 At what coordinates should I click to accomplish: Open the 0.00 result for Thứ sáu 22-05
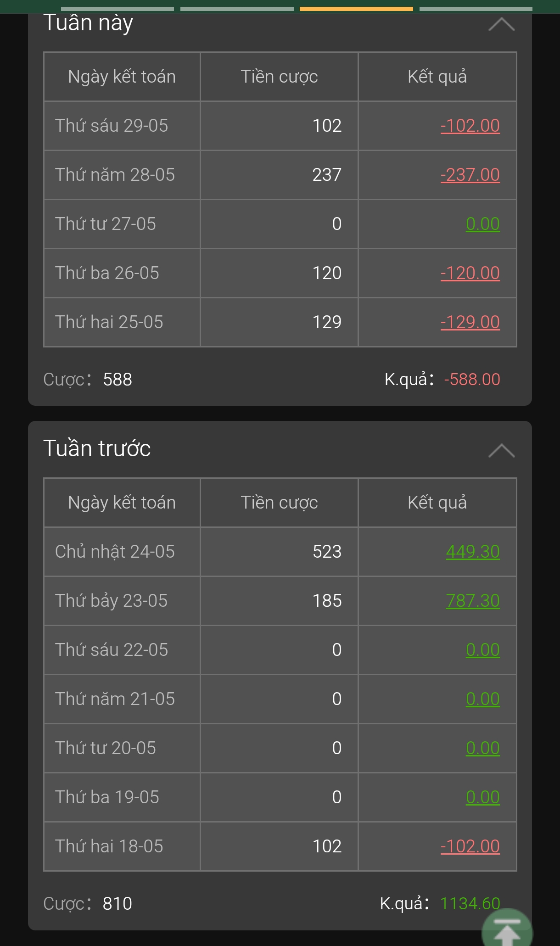click(x=482, y=650)
